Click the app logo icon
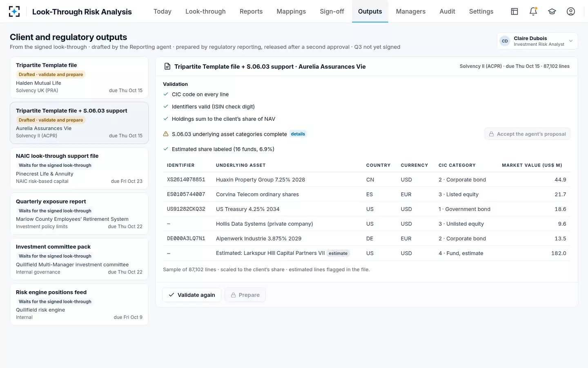 [x=14, y=11]
